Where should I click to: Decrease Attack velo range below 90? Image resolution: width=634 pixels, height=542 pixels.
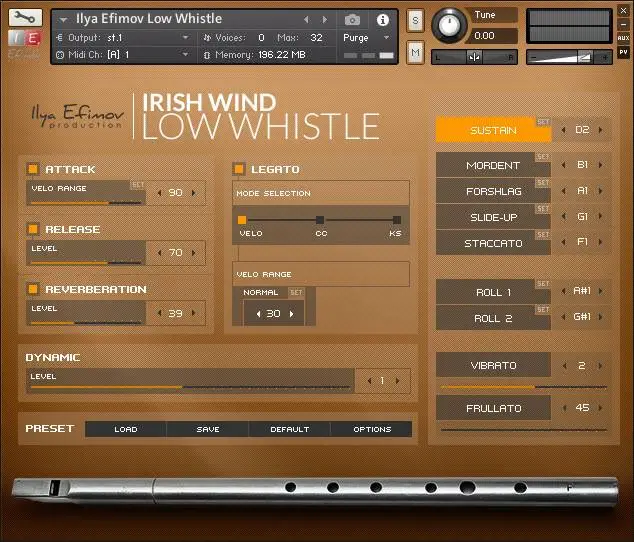point(160,193)
